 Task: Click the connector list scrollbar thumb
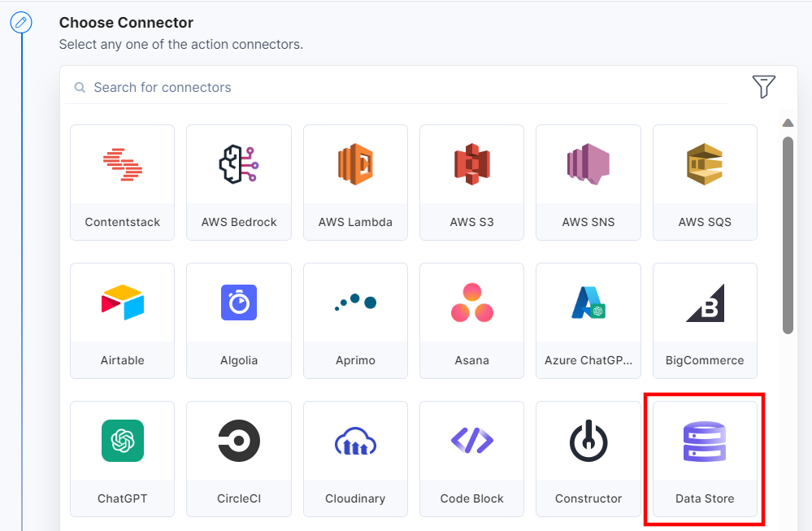[788, 235]
